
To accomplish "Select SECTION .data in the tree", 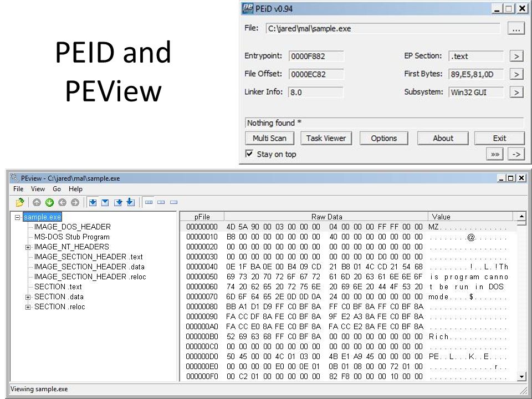I will point(59,296).
